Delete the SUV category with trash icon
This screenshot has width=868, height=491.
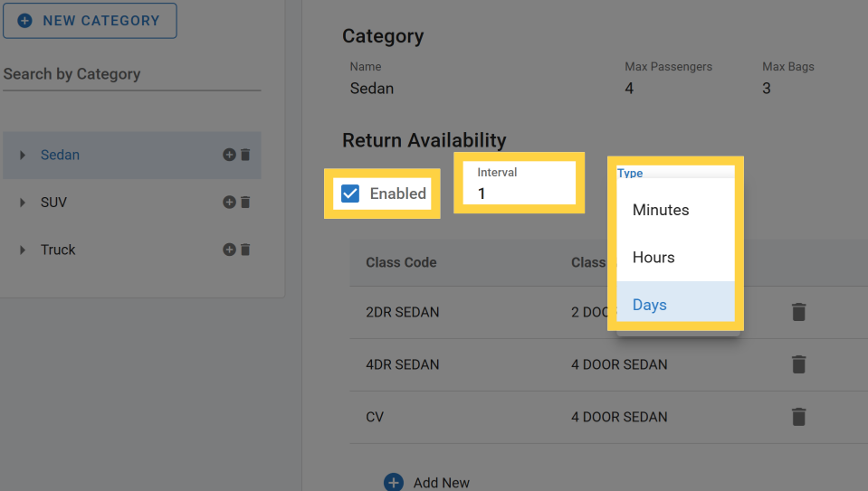point(244,203)
